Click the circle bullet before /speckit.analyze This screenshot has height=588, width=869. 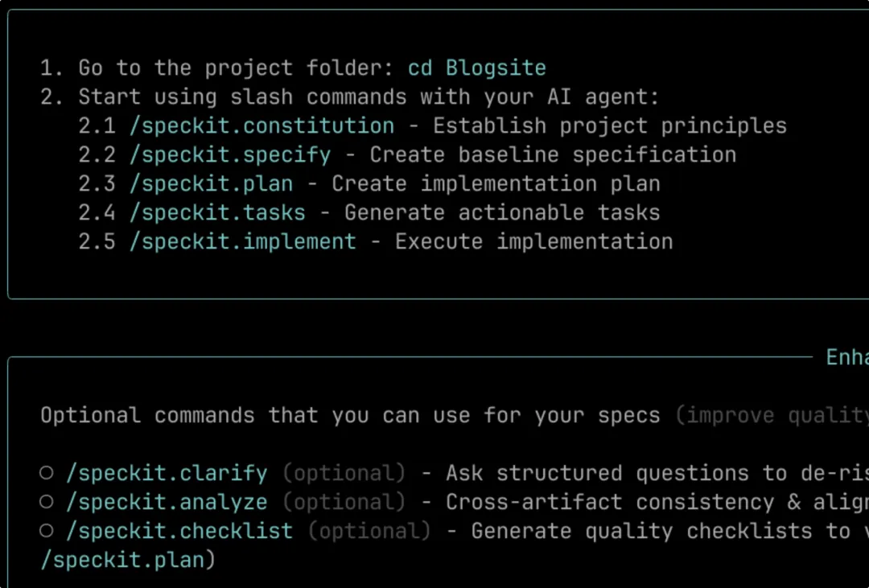47,502
